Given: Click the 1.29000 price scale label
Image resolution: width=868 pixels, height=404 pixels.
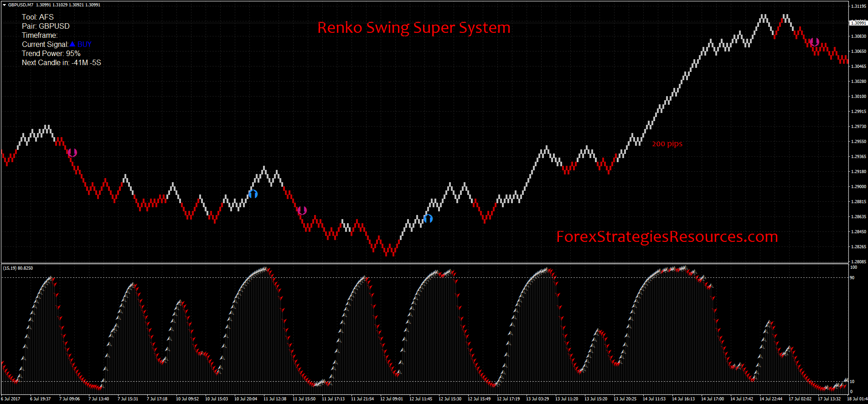Looking at the screenshot, I should pyautogui.click(x=858, y=186).
